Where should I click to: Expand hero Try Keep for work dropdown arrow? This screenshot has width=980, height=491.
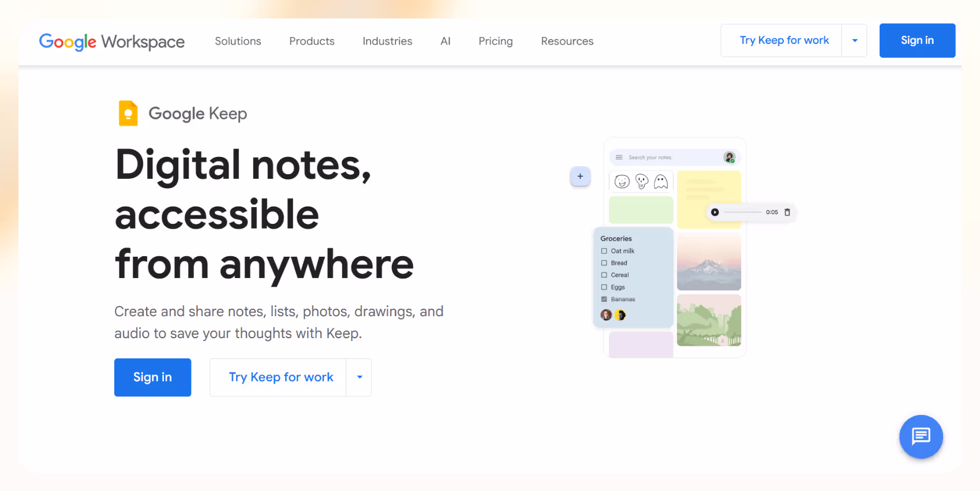[x=359, y=377]
